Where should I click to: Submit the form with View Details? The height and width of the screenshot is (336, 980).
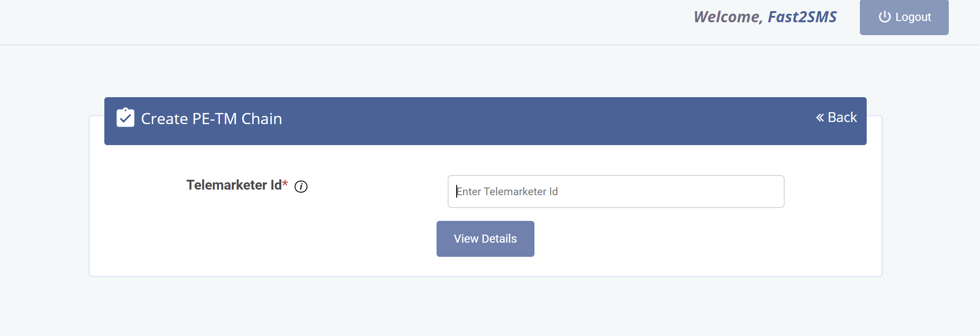coord(485,239)
